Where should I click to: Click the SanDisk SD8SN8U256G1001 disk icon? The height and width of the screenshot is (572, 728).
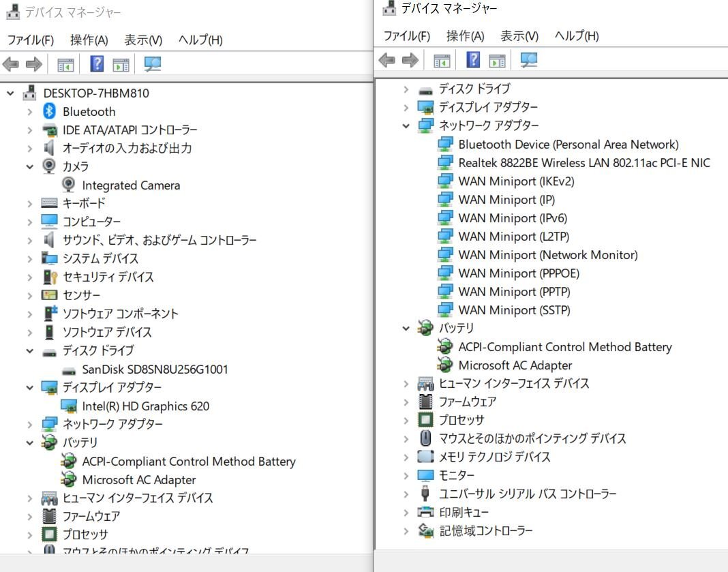69,370
